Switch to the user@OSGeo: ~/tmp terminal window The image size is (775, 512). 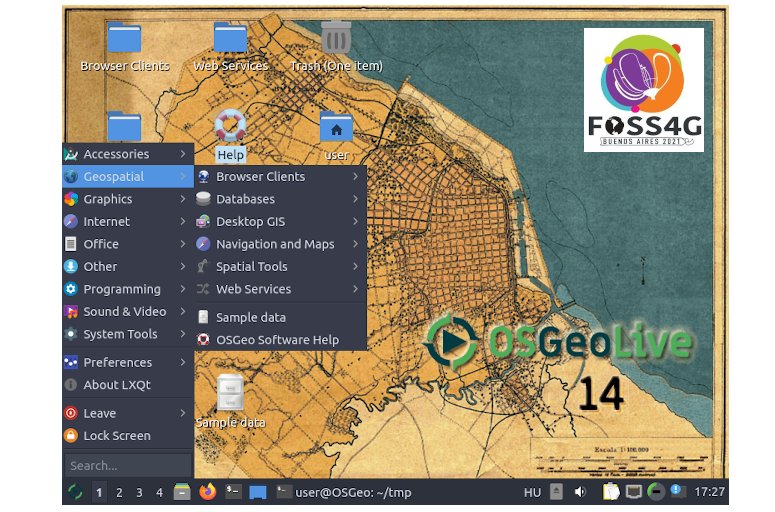click(344, 492)
